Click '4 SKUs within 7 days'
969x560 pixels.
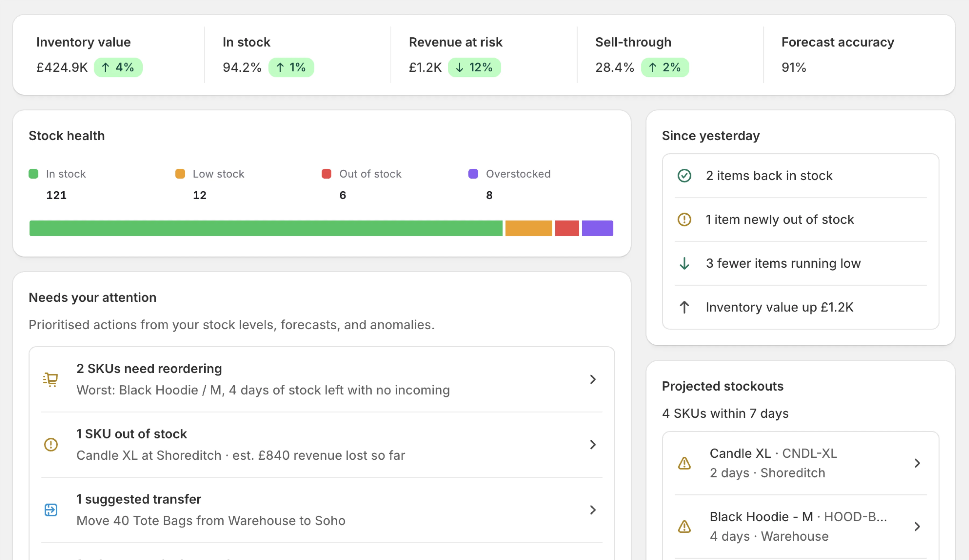coord(725,414)
